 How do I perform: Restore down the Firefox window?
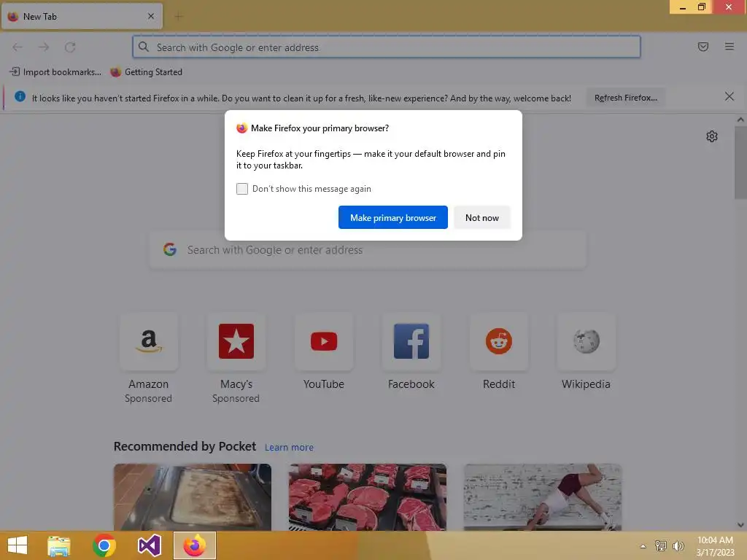[702, 7]
